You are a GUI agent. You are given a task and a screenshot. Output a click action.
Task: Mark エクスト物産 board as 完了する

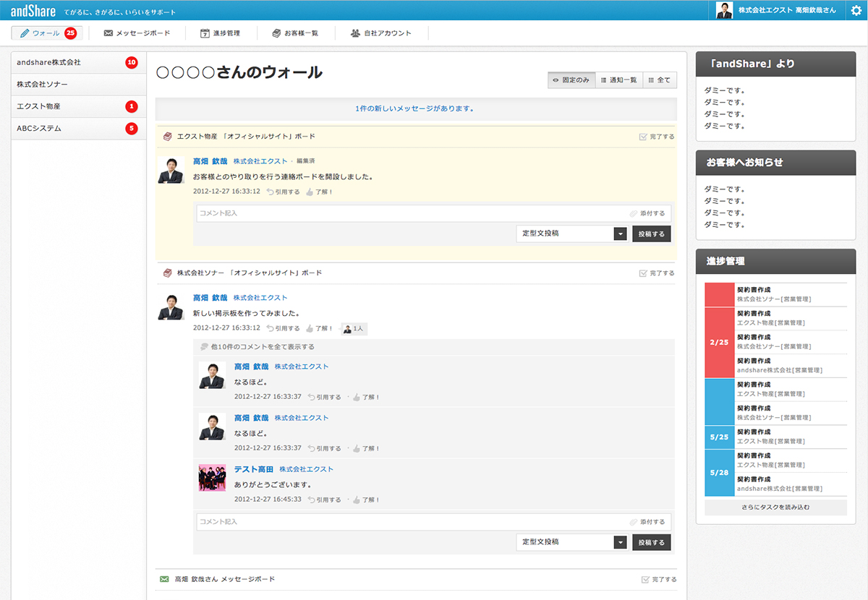click(x=657, y=137)
